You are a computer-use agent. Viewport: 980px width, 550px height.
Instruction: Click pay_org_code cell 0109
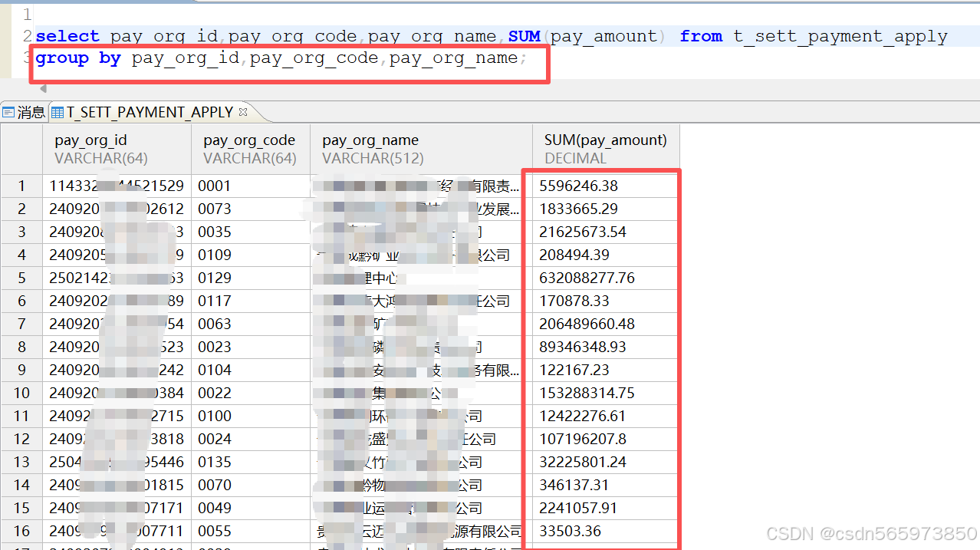click(x=251, y=255)
